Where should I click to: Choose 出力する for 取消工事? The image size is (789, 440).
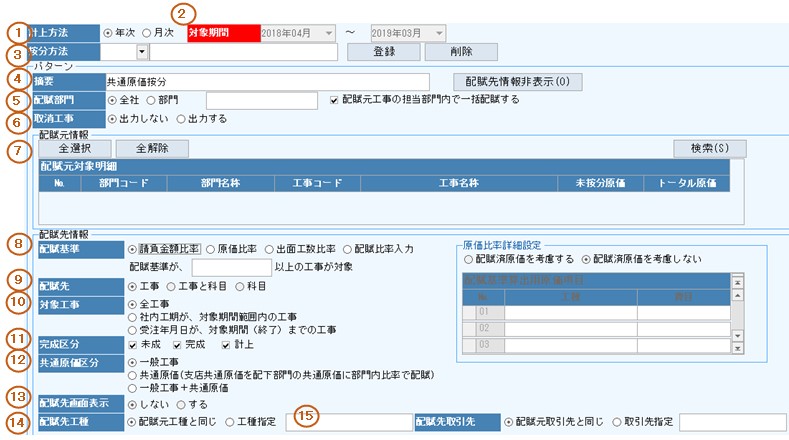[x=181, y=120]
